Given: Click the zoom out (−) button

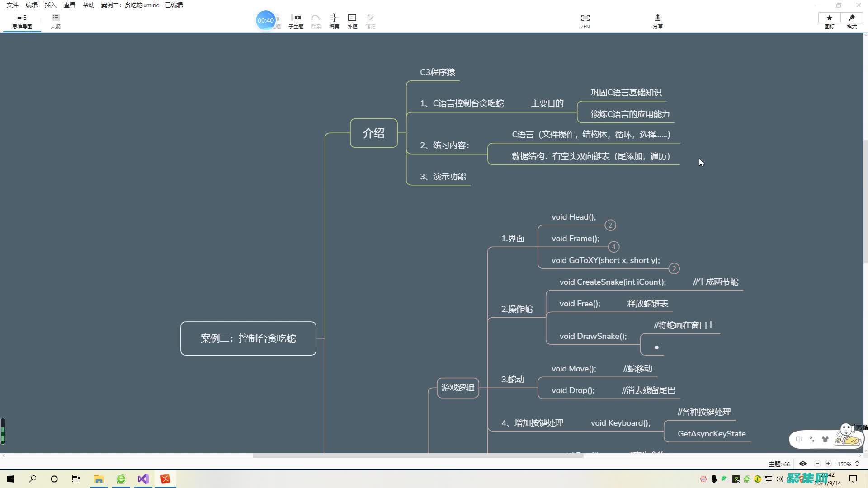Looking at the screenshot, I should point(817,464).
